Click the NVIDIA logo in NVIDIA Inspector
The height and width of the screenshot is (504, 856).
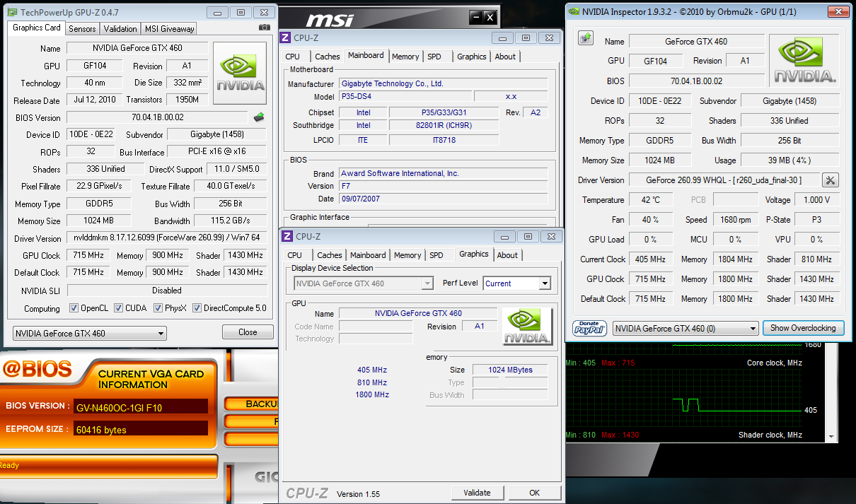pyautogui.click(x=805, y=60)
